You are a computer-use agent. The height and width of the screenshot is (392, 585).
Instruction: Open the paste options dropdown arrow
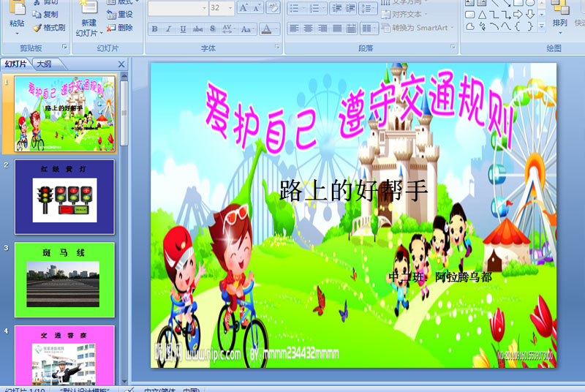17,34
